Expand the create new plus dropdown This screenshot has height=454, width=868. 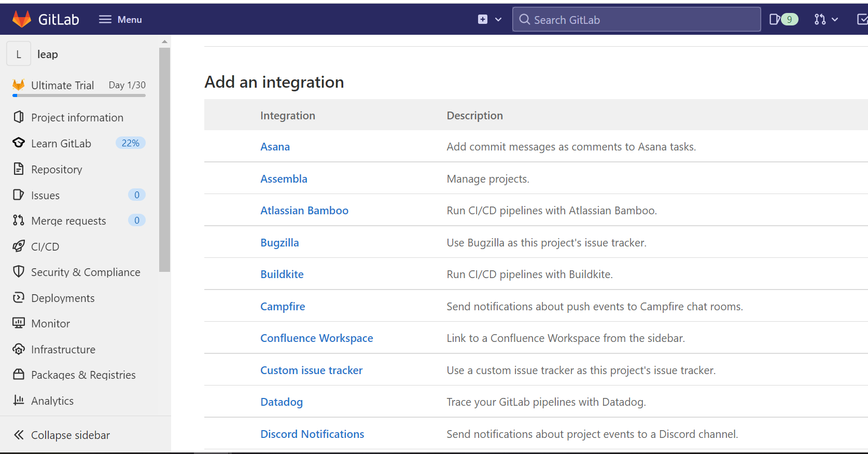tap(489, 19)
